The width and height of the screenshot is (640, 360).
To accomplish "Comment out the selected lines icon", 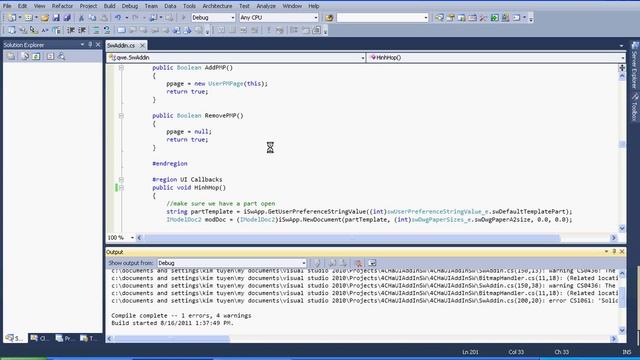I will [x=95, y=30].
